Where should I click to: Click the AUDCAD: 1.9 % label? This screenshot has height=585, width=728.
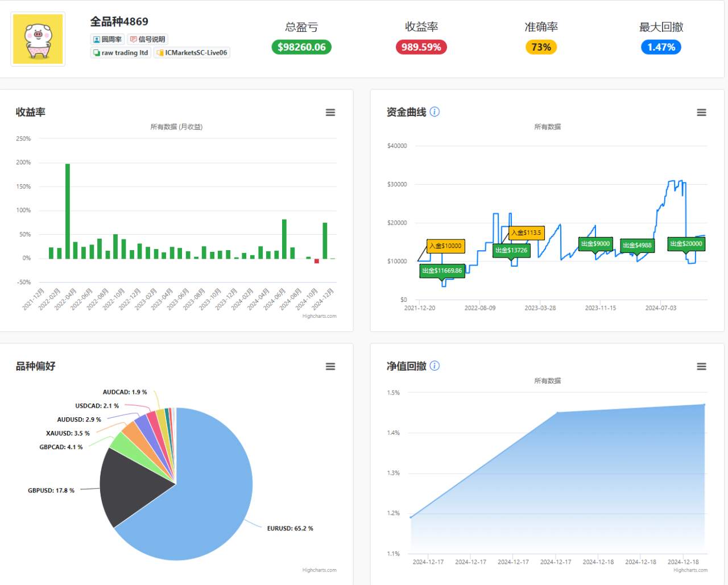click(x=125, y=393)
